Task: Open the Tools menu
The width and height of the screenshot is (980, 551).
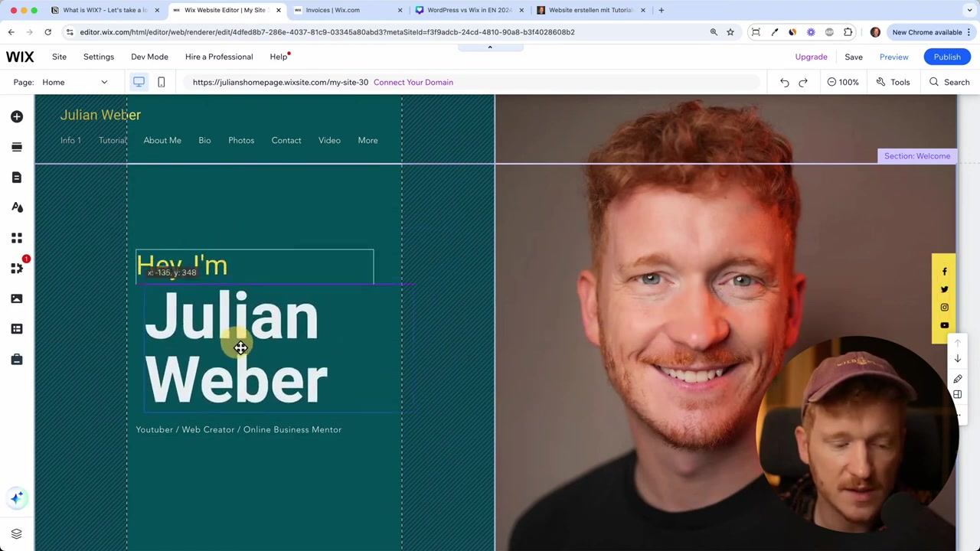Action: tap(893, 82)
